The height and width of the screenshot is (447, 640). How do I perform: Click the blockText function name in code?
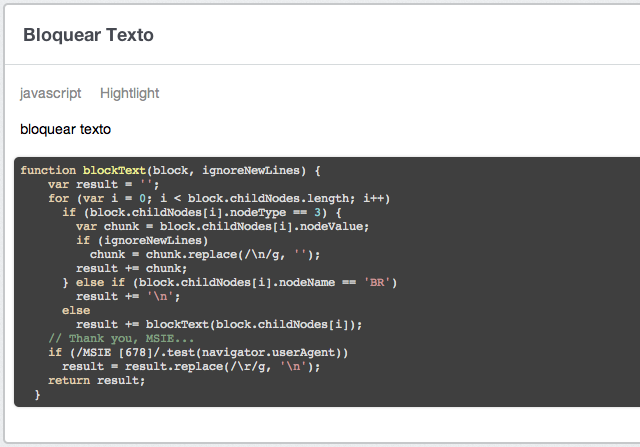pyautogui.click(x=113, y=171)
